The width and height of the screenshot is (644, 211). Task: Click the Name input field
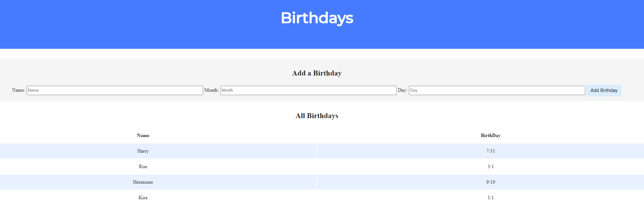coord(115,90)
